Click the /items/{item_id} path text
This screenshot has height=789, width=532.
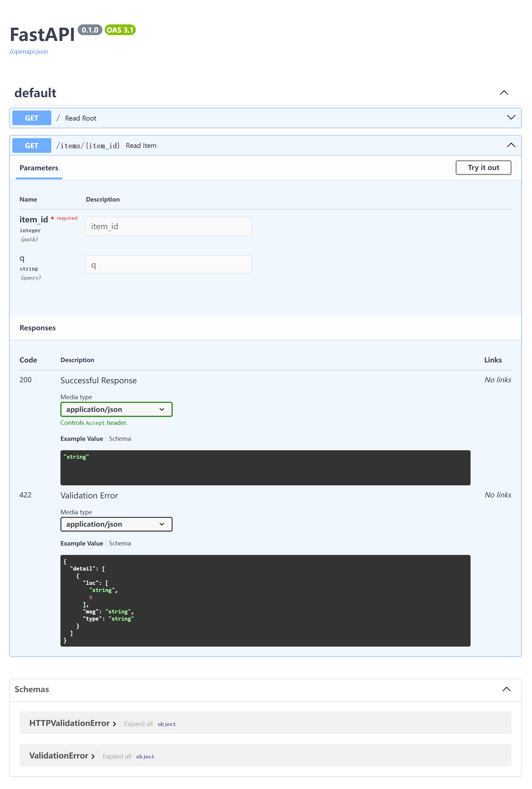coord(88,146)
